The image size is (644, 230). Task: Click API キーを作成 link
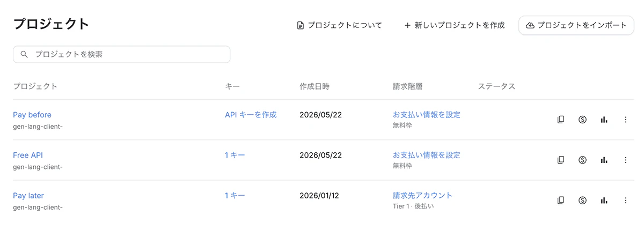pos(251,114)
